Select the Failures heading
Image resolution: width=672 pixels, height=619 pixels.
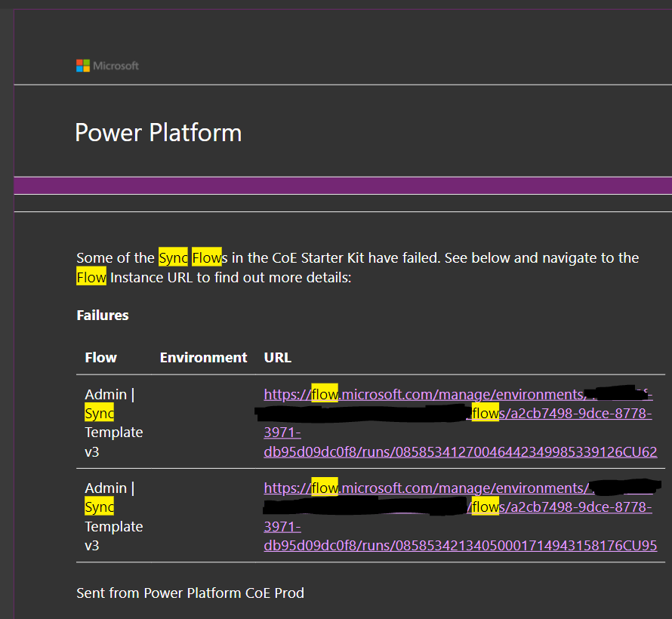click(x=102, y=315)
